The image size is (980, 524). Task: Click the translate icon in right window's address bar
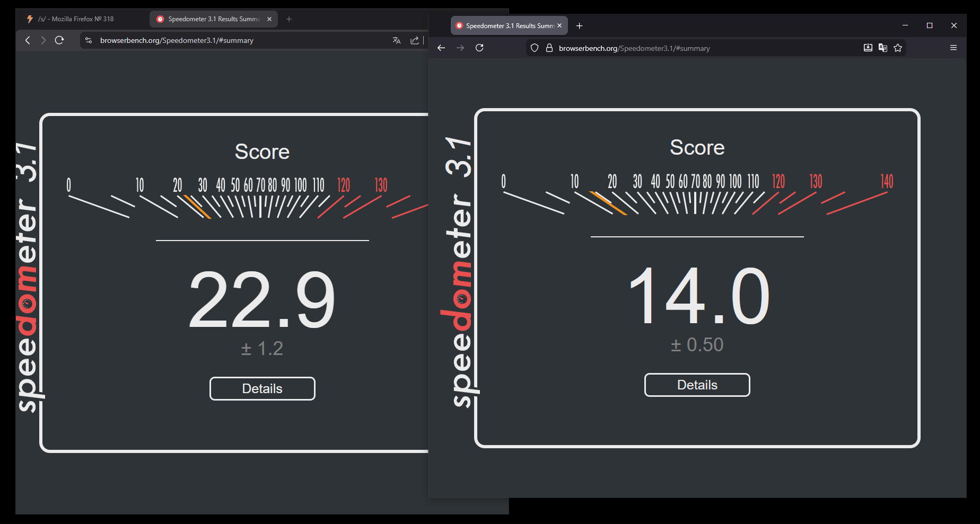click(x=882, y=48)
